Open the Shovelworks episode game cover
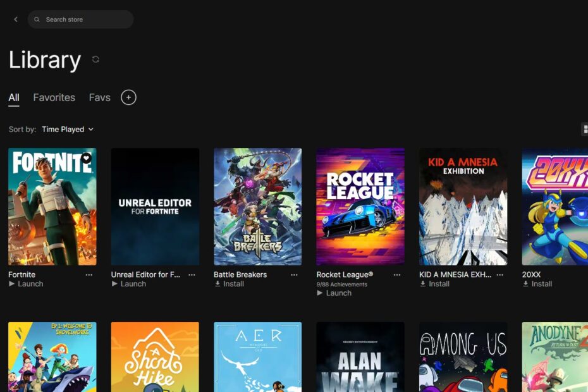 tap(52, 357)
